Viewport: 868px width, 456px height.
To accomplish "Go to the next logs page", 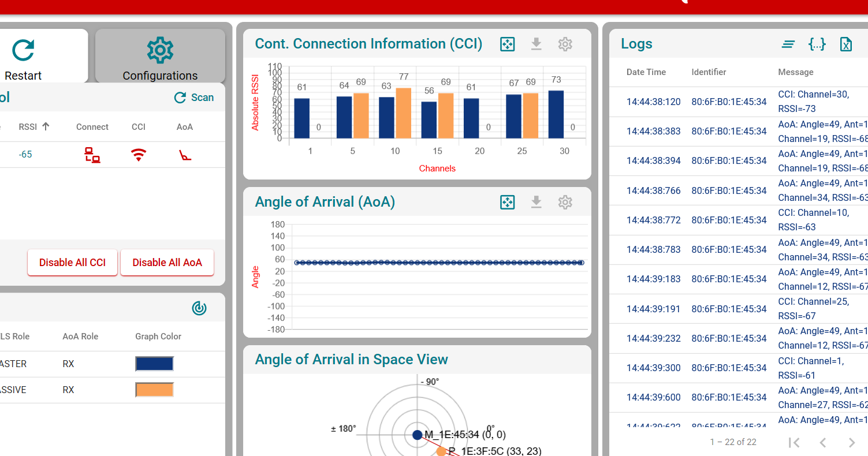I will click(852, 442).
